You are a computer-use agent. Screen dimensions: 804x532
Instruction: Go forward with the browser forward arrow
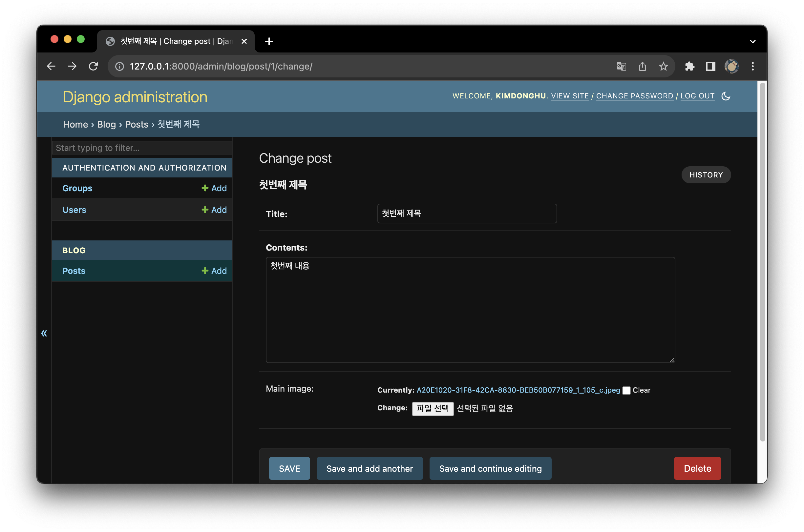pyautogui.click(x=72, y=66)
